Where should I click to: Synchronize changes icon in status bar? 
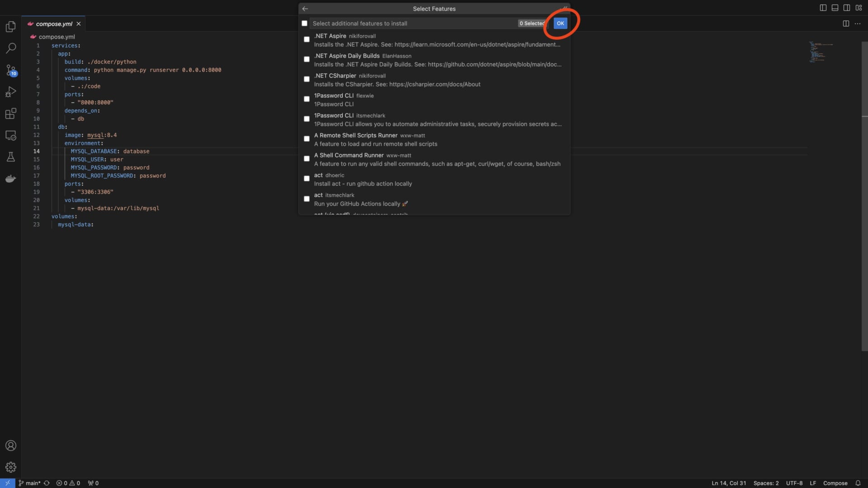click(x=47, y=483)
